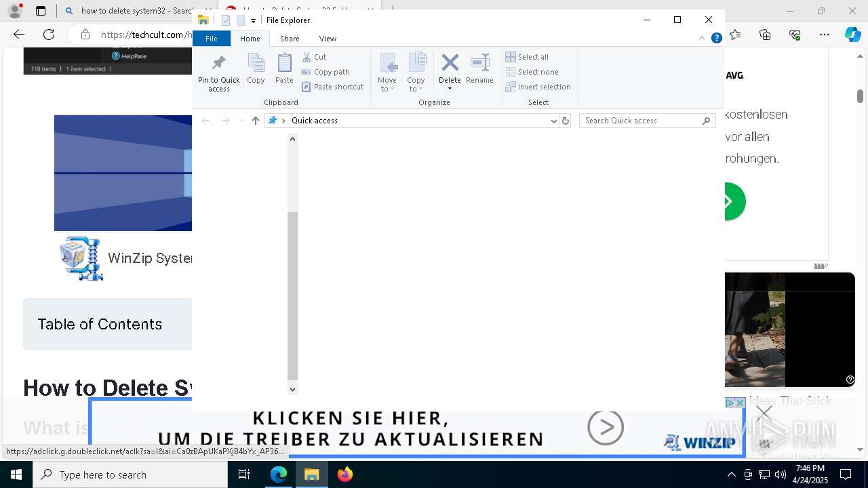
Task: Click the search magnifier in File Explorer
Action: click(706, 121)
